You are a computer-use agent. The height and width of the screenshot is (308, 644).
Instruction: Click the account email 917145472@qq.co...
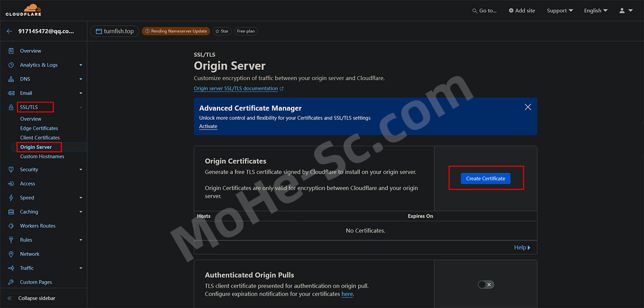click(x=46, y=31)
